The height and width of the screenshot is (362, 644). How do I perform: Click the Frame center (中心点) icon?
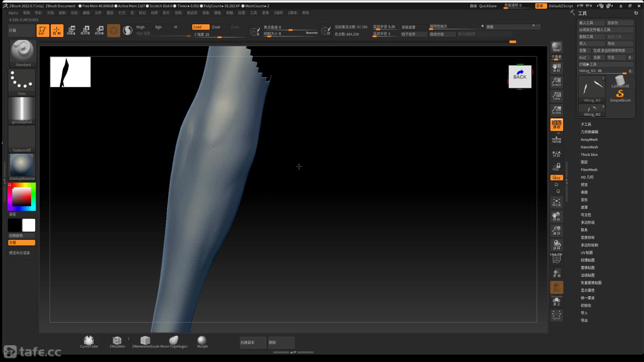coord(556,202)
